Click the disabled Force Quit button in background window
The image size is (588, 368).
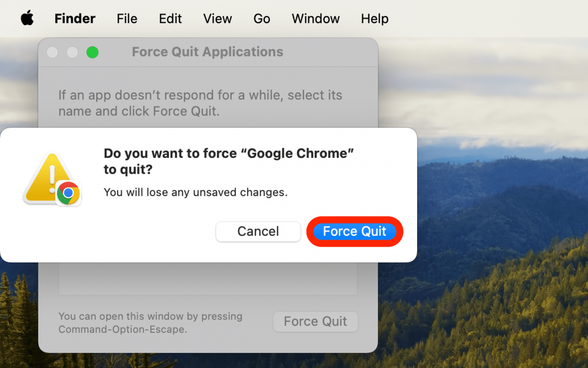315,321
